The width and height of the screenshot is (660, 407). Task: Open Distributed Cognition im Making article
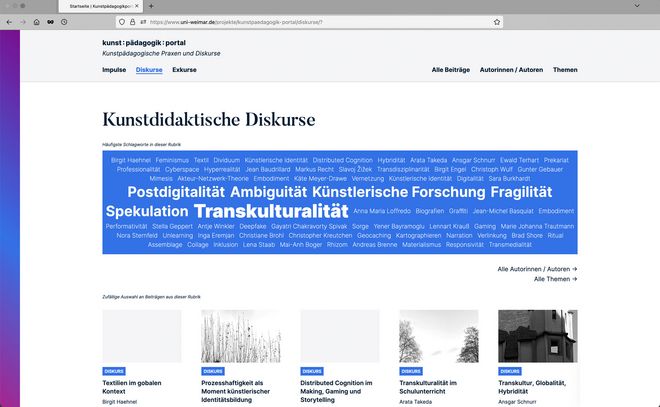[336, 391]
